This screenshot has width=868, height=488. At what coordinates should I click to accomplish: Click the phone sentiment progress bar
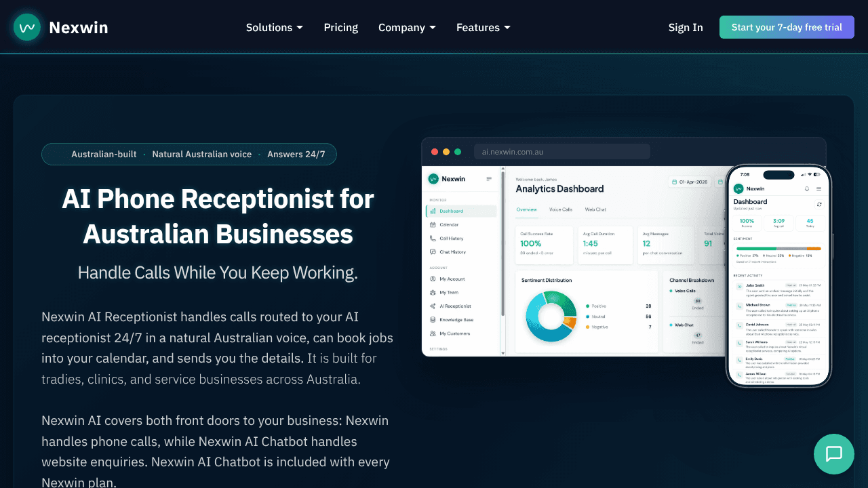[778, 248]
